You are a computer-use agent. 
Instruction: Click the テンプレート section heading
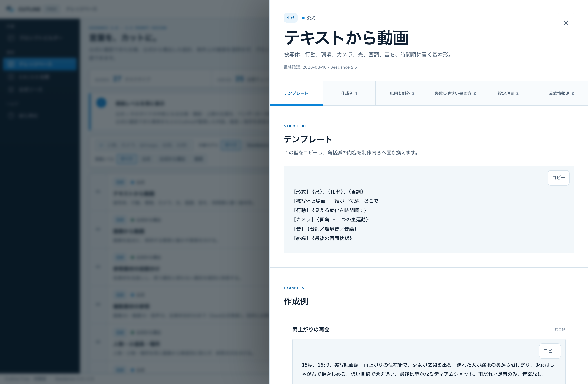(308, 139)
